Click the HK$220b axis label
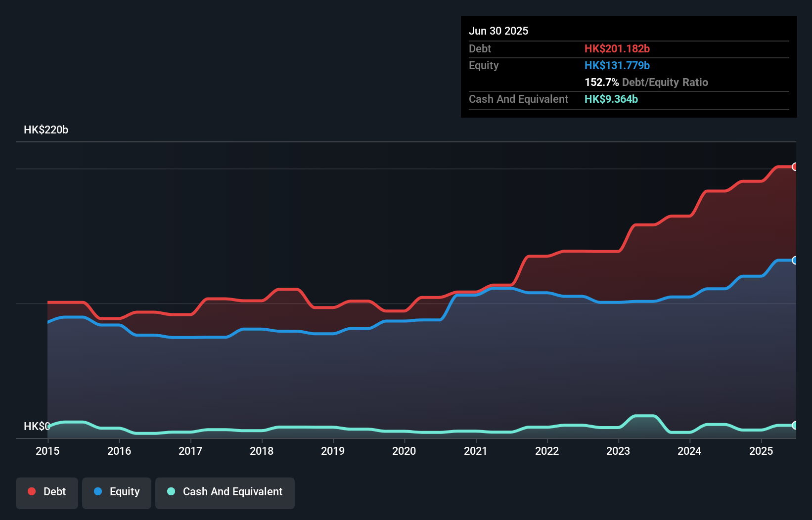Screen dimensions: 812x520 tap(46, 130)
